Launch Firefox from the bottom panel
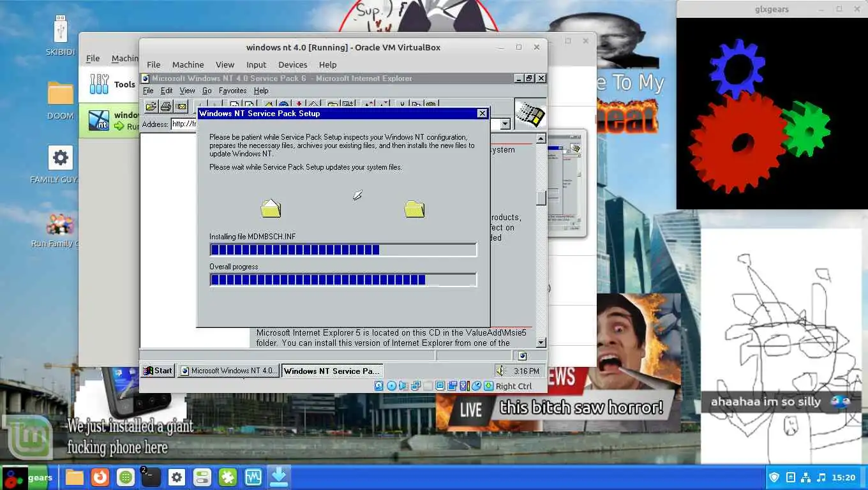This screenshot has height=490, width=868. 100,477
